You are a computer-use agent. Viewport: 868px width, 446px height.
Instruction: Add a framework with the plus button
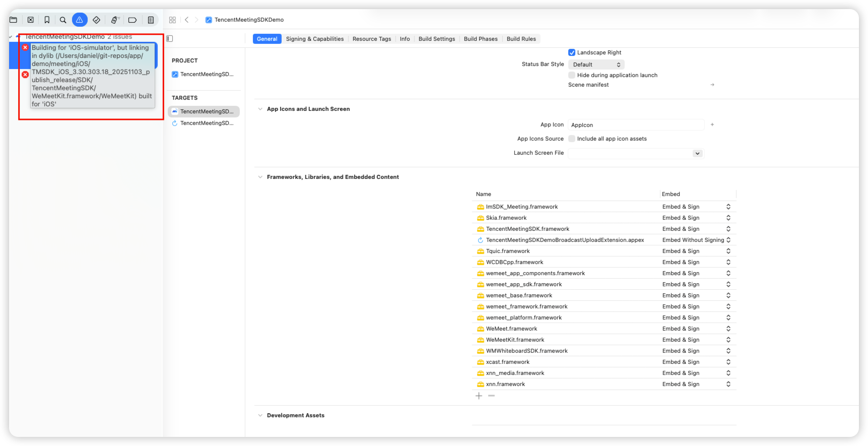click(479, 396)
